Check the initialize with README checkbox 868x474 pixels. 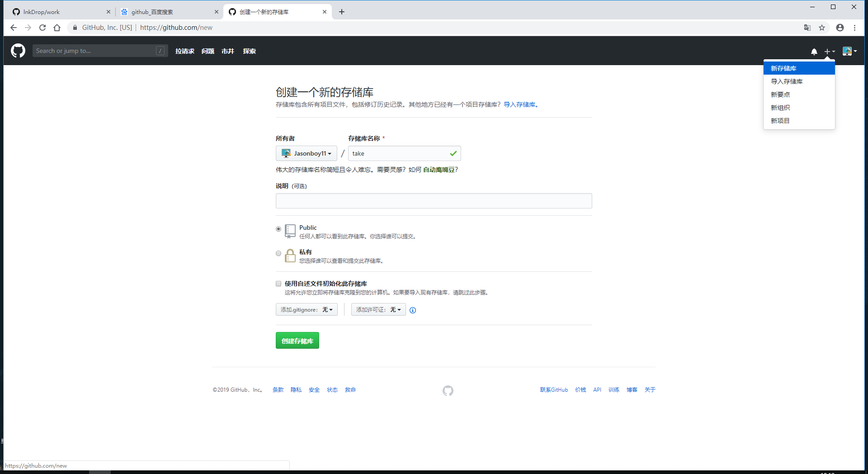click(278, 284)
